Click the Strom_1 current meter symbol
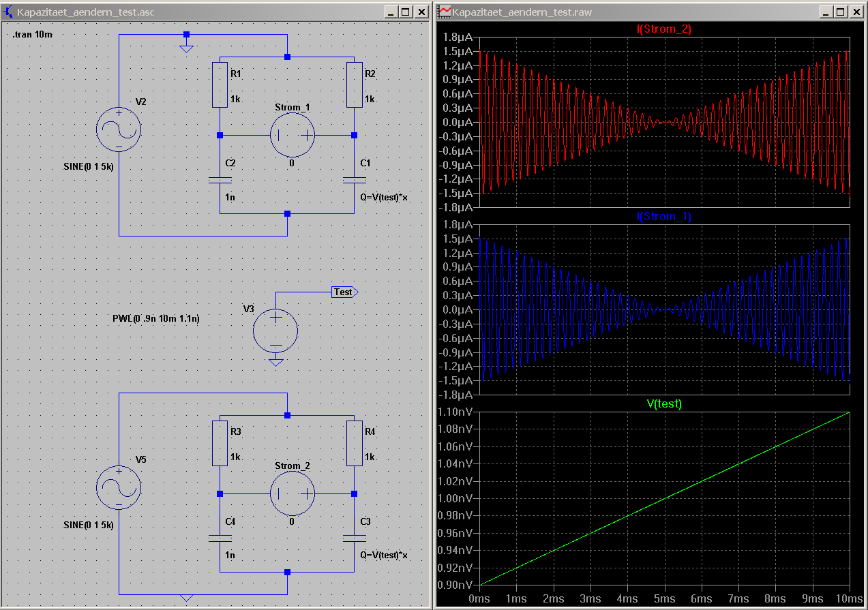The width and height of the screenshot is (868, 610). tap(293, 136)
